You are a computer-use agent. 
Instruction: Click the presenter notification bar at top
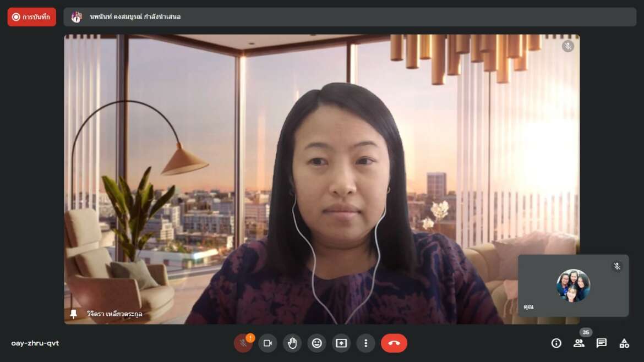[350, 17]
